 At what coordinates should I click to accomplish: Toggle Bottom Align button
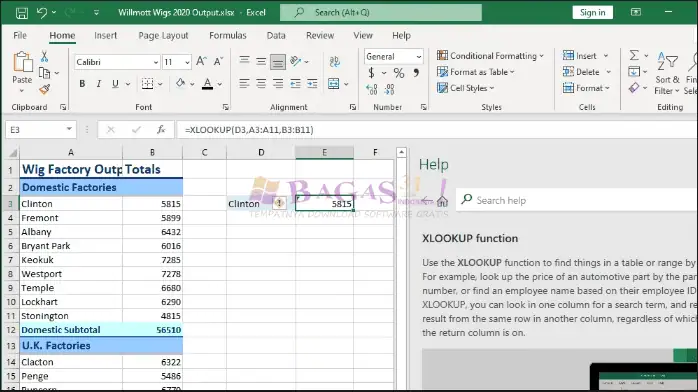point(278,62)
